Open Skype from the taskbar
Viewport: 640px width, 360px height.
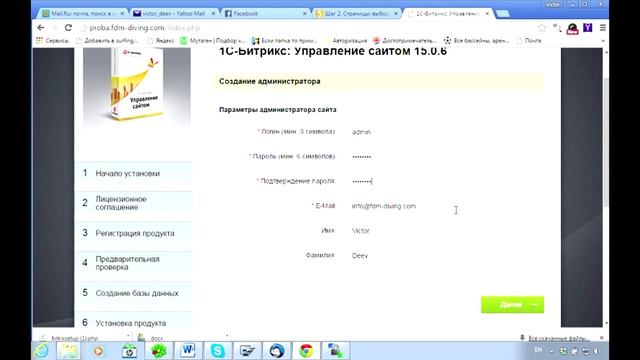tap(218, 351)
